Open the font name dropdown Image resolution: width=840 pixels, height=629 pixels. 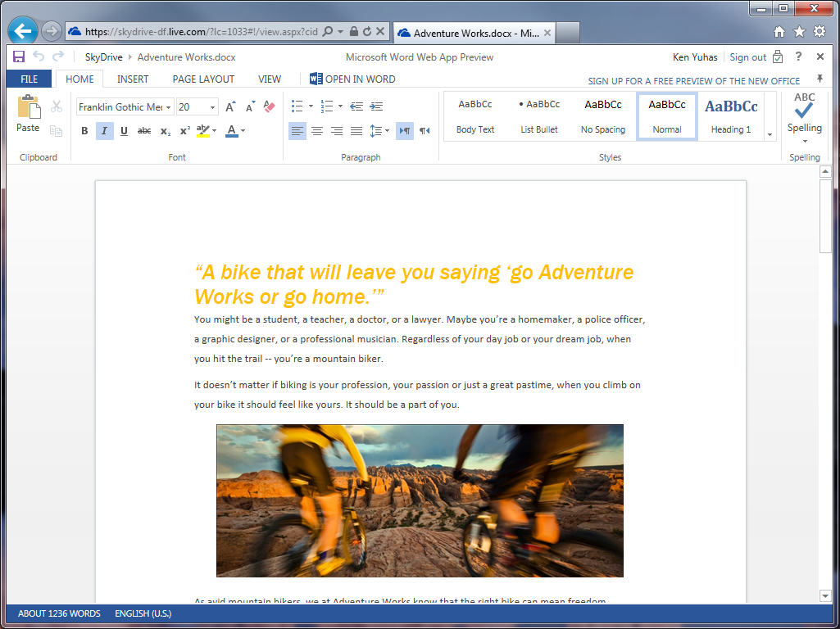click(169, 107)
